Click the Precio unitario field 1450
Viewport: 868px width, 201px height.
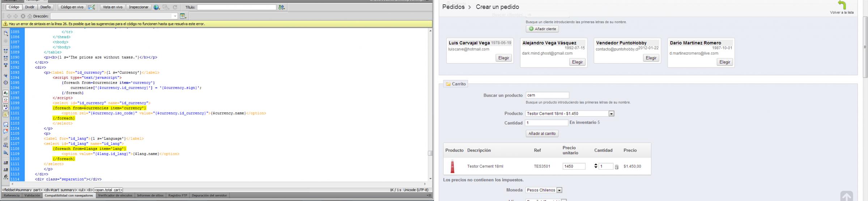click(x=574, y=166)
